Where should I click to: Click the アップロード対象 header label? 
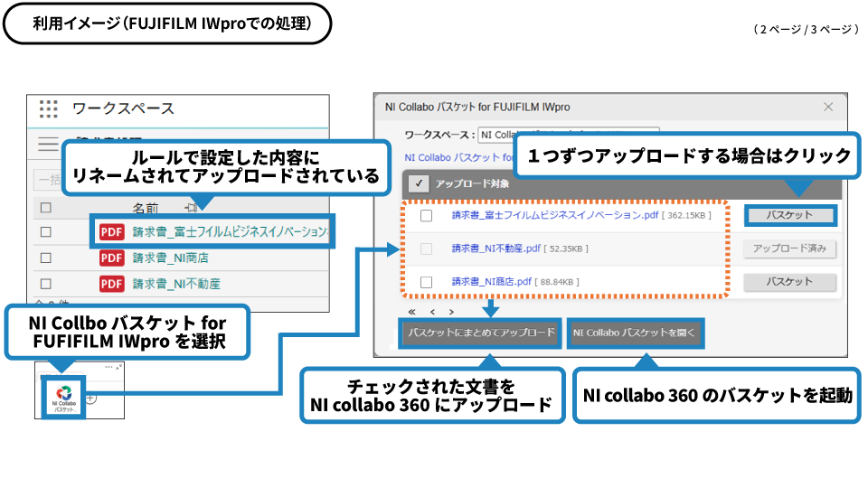click(x=472, y=183)
